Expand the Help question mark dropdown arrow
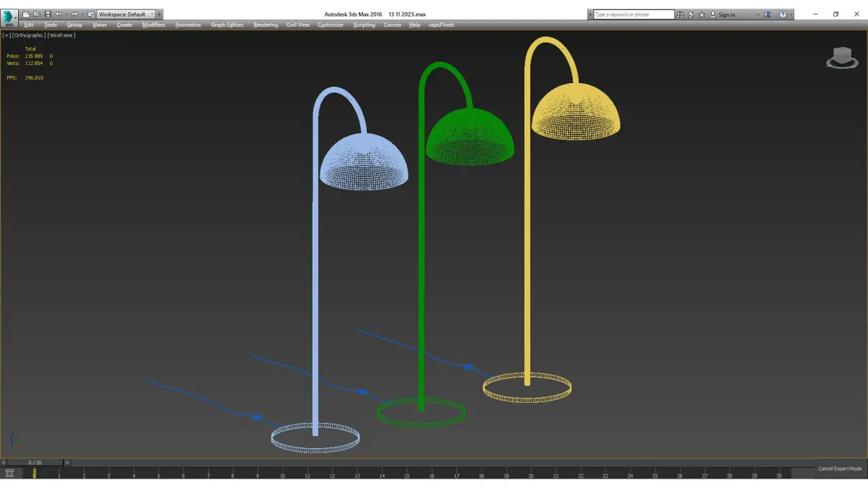This screenshot has width=868, height=488. click(791, 14)
